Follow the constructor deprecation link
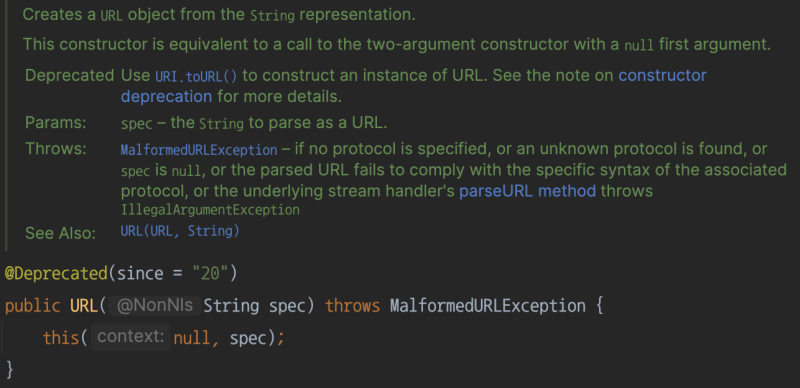800x388 pixels. pyautogui.click(x=414, y=86)
